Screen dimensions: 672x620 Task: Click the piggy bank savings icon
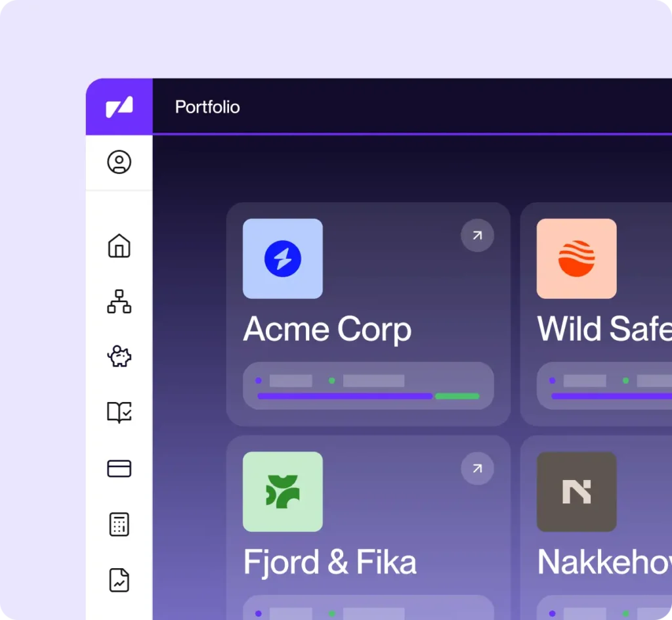click(119, 357)
